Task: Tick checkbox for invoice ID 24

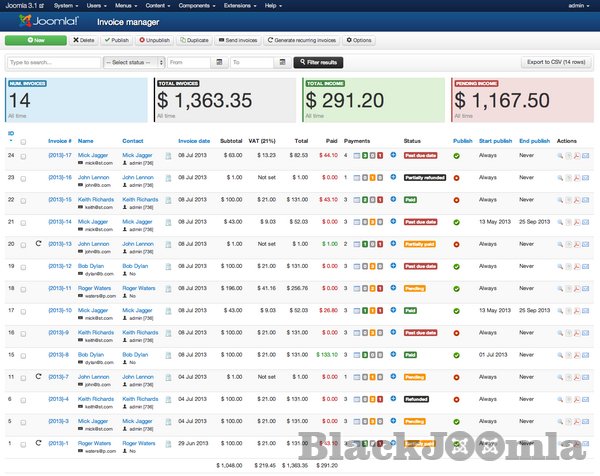Action: tap(23, 155)
